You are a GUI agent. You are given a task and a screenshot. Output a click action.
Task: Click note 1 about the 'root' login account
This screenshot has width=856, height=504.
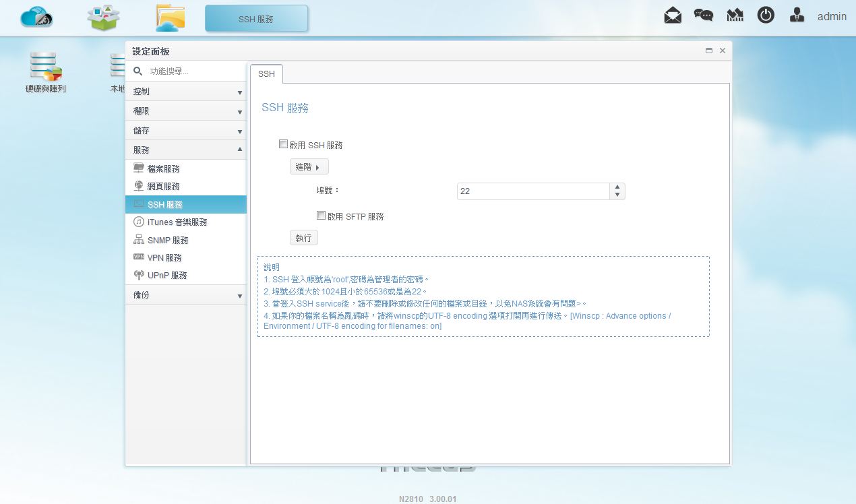coord(346,280)
